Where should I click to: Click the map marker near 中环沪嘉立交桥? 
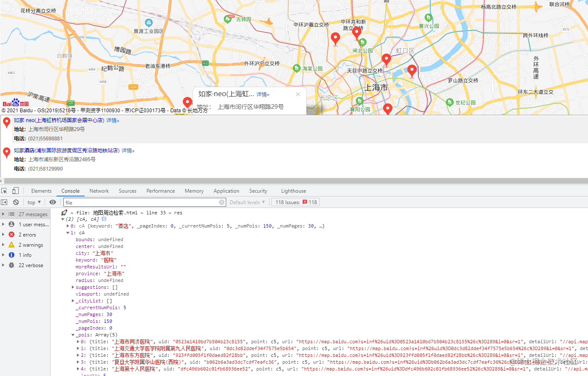[x=335, y=38]
